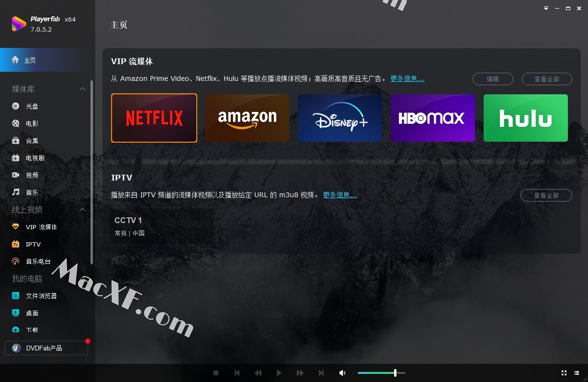588x382 pixels.
Task: Open 更多信息 link under VIP 流媒体
Action: [x=407, y=79]
